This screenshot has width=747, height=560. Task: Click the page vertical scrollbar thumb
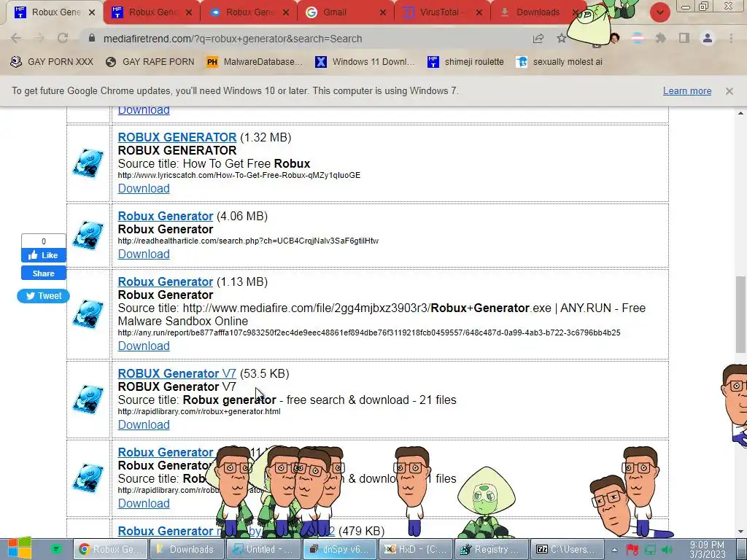pyautogui.click(x=740, y=314)
